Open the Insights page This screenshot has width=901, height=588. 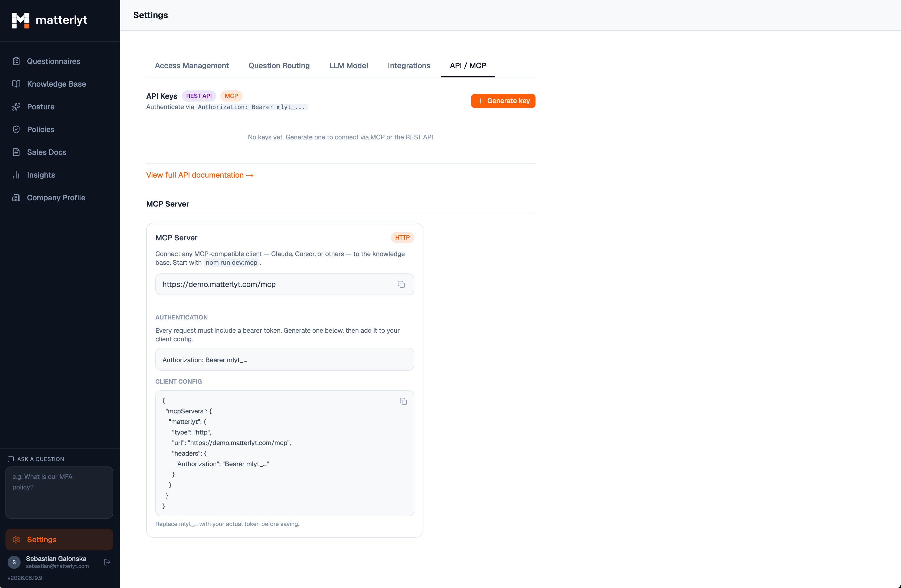pos(60,175)
